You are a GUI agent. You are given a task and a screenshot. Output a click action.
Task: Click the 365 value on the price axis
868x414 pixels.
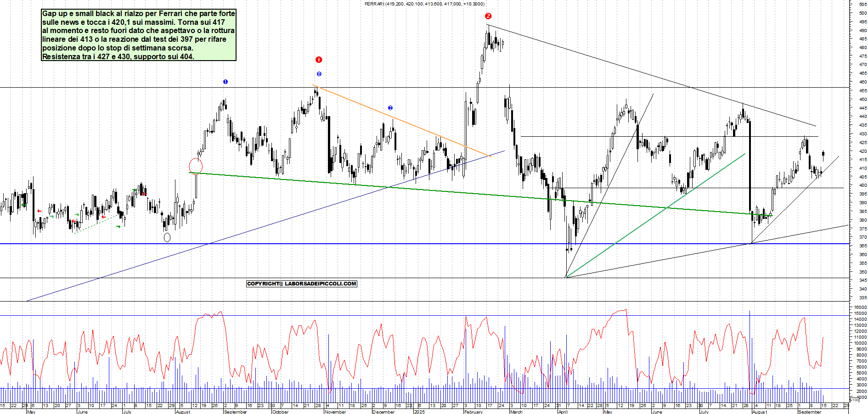click(x=863, y=246)
